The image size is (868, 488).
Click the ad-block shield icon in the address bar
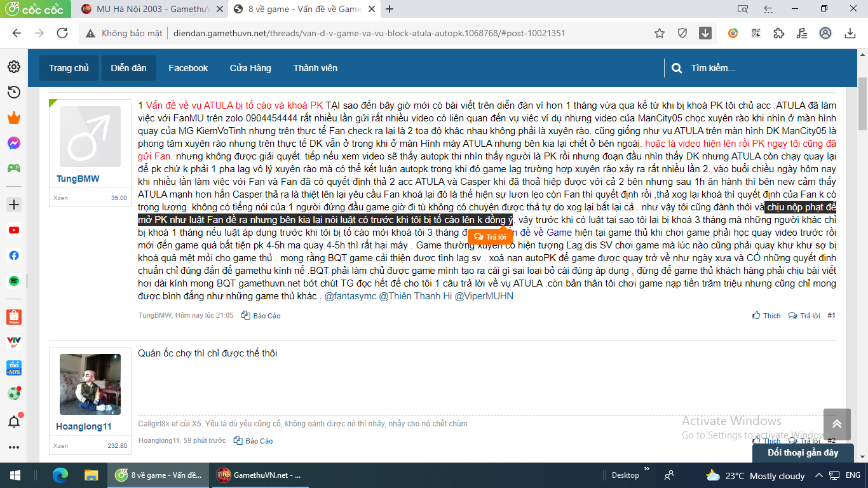682,33
